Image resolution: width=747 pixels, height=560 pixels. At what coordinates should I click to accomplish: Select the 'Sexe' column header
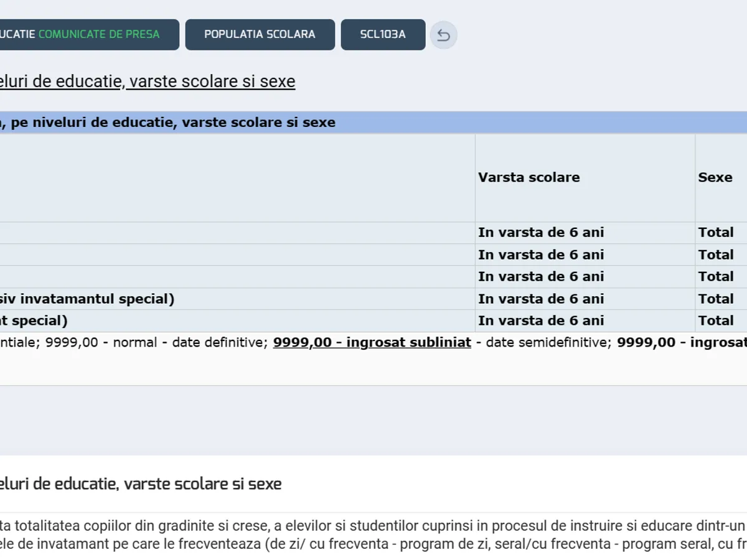715,177
